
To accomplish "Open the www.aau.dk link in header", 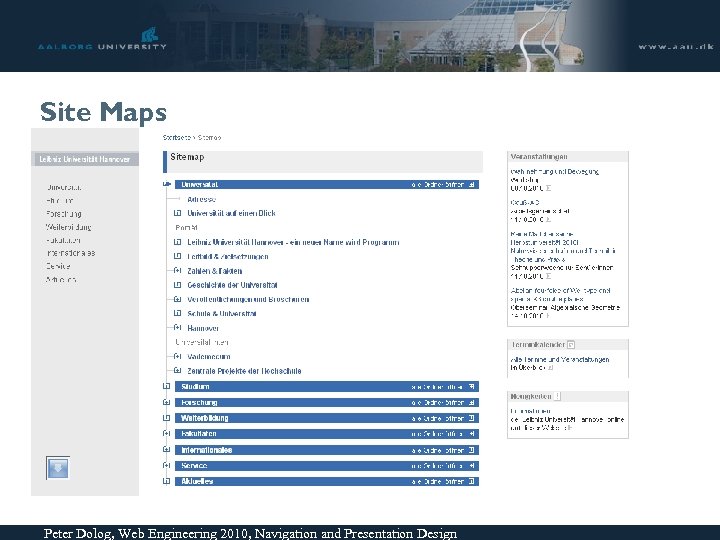I will pos(675,46).
